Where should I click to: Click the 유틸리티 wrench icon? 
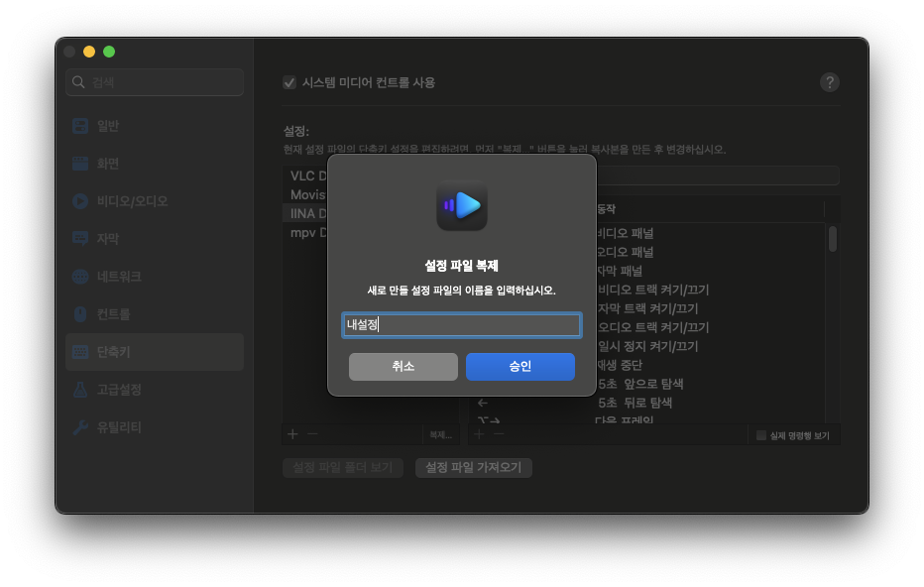80,427
